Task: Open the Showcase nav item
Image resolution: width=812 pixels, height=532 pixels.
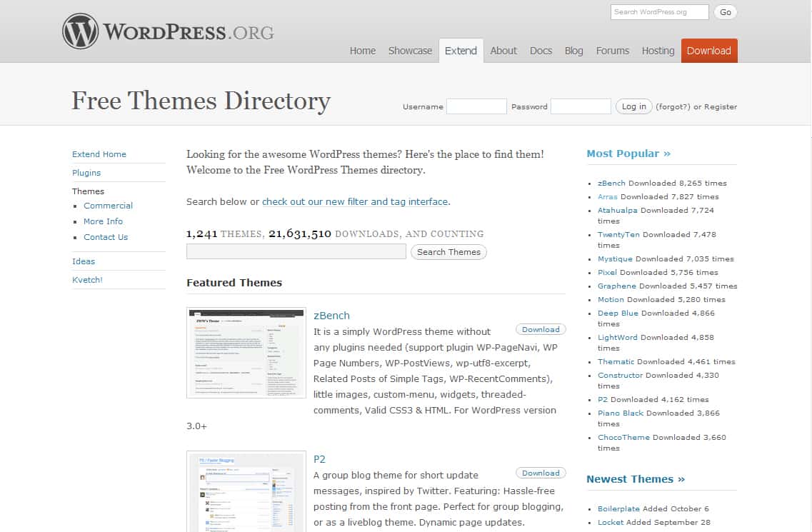Action: tap(410, 51)
